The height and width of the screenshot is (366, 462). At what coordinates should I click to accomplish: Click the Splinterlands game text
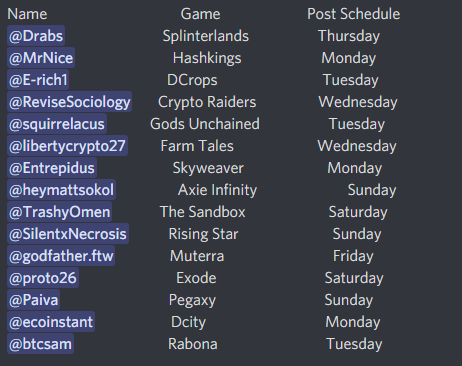click(x=206, y=36)
